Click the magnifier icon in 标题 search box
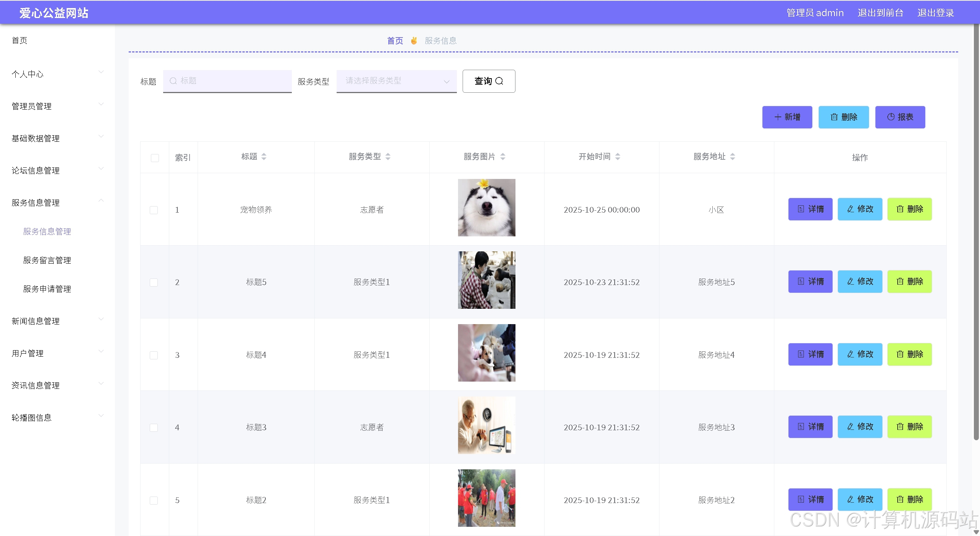 [173, 81]
